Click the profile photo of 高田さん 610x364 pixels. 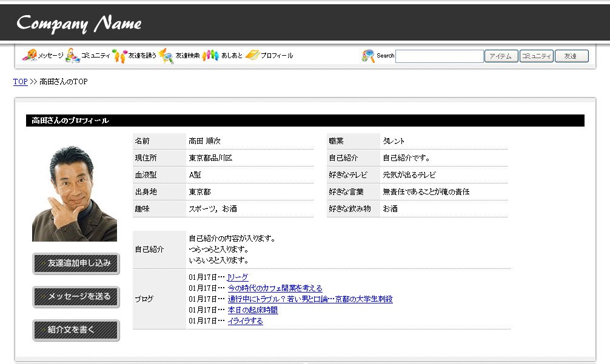pyautogui.click(x=75, y=193)
